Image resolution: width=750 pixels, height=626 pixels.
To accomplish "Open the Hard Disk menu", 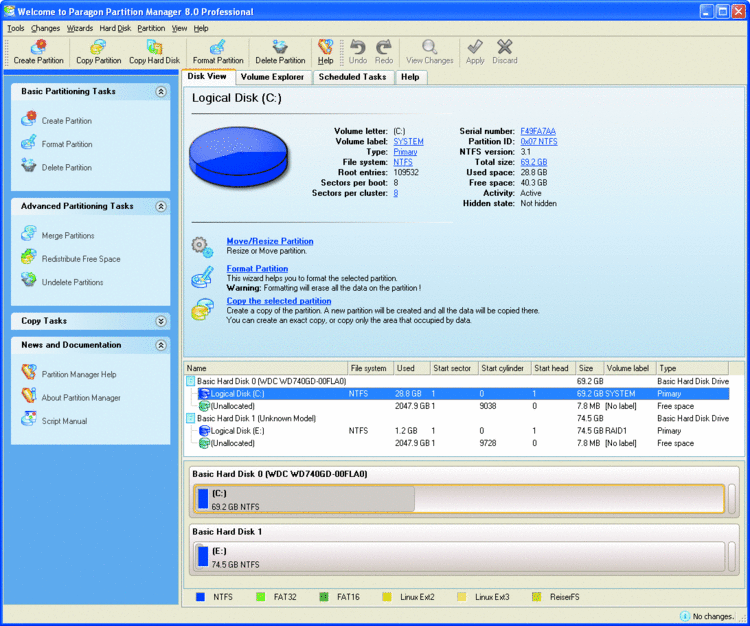I will coord(115,28).
